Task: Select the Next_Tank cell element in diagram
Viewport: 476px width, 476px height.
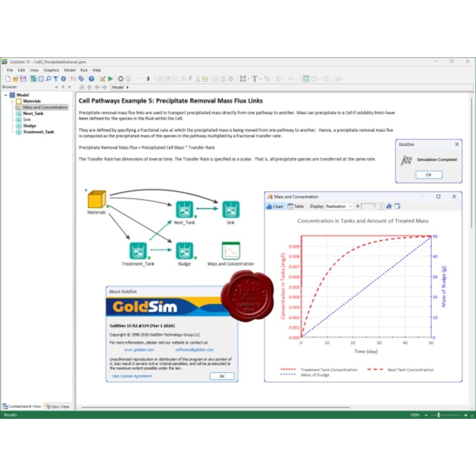Action: coord(184,210)
